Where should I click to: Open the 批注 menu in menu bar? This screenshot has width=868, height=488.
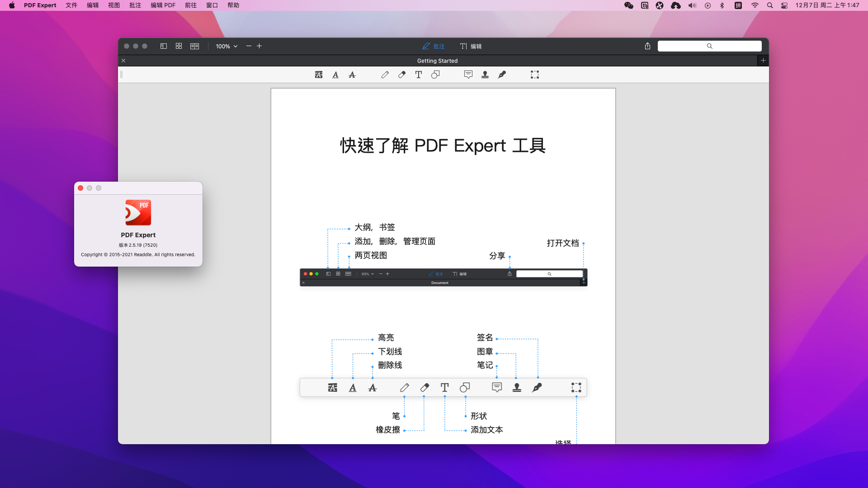(x=135, y=5)
